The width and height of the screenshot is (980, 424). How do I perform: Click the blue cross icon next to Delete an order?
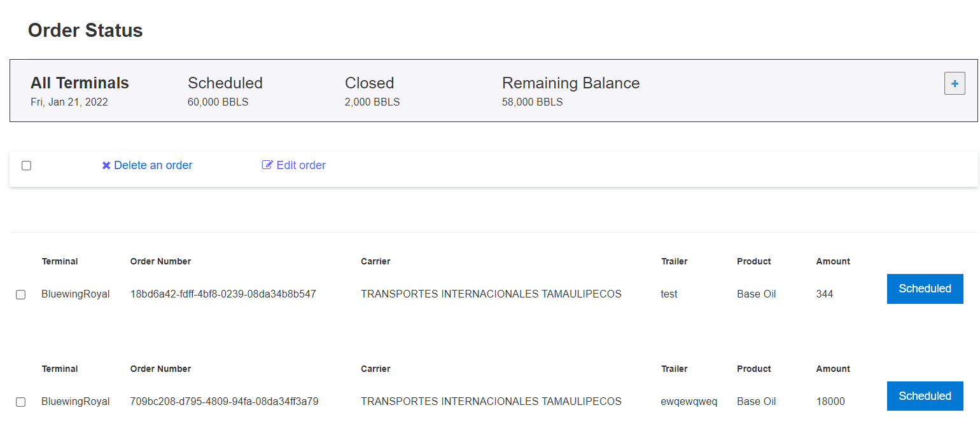click(x=106, y=165)
